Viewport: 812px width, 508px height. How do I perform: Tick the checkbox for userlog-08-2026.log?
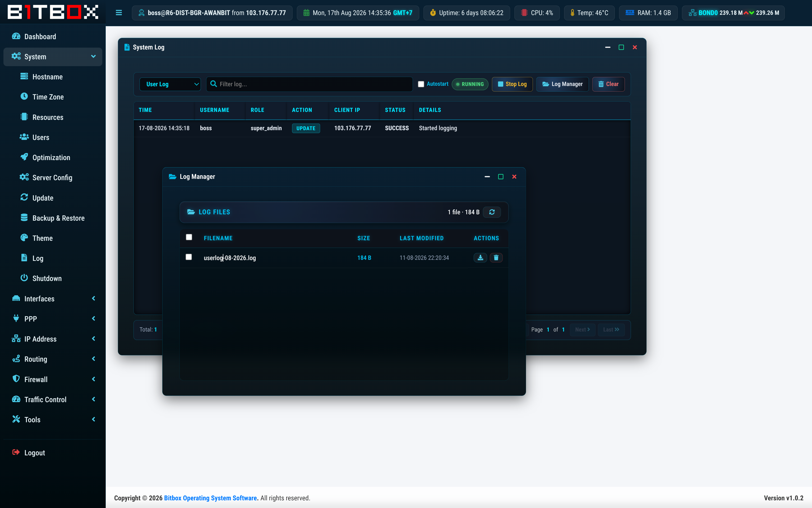[189, 257]
